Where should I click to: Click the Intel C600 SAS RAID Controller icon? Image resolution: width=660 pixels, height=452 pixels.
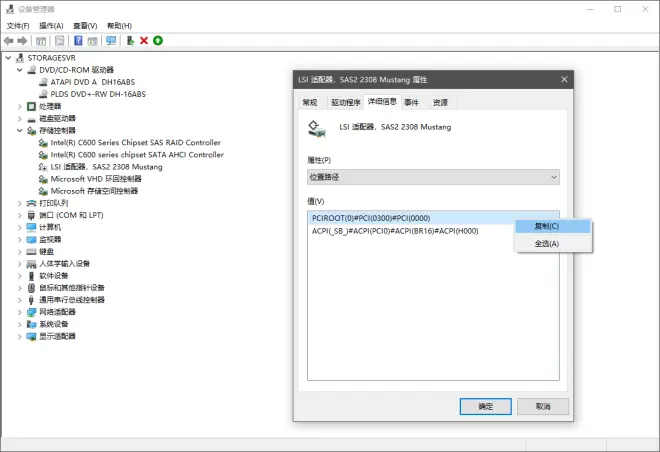(43, 143)
